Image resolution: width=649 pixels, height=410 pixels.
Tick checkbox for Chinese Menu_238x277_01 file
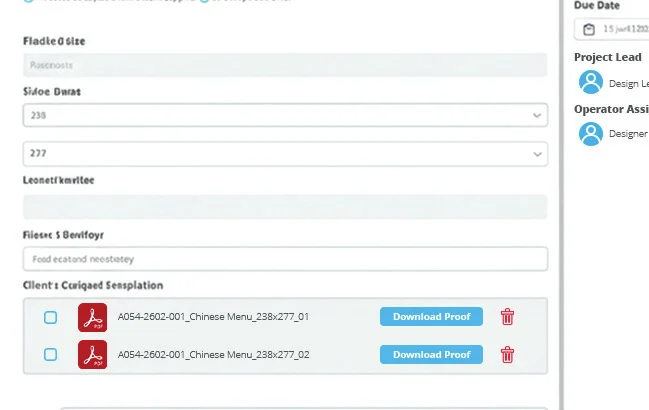point(50,318)
